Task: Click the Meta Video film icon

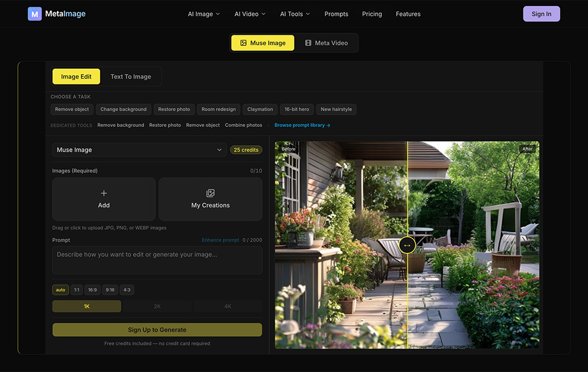Action: tap(308, 43)
